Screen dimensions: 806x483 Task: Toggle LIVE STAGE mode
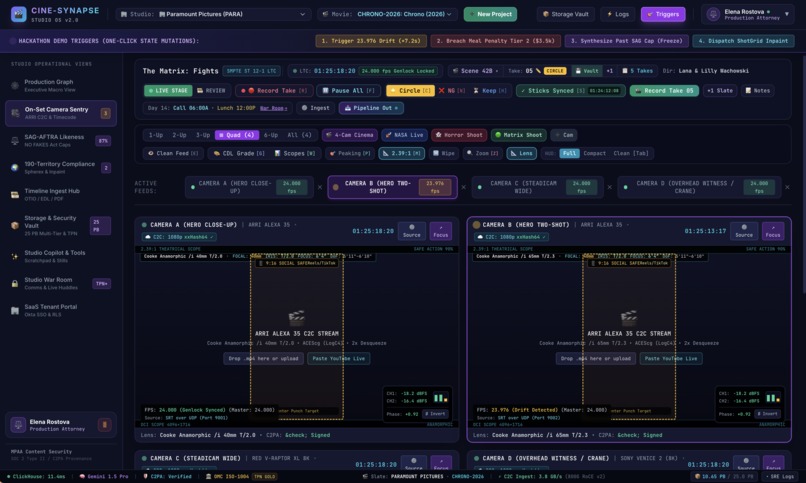[168, 90]
